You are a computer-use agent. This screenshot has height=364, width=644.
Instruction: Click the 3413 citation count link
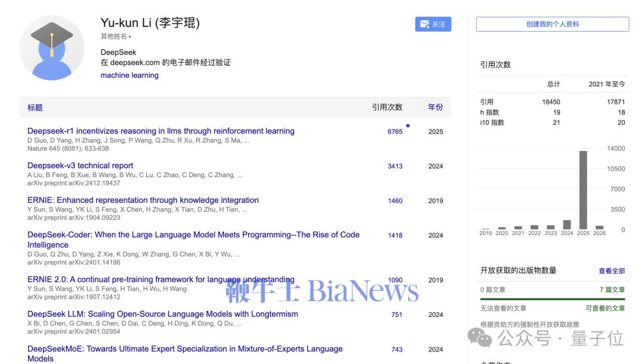point(396,166)
